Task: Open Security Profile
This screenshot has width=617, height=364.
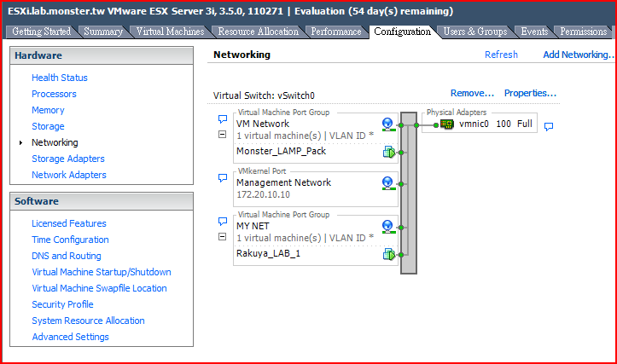Action: (x=62, y=304)
